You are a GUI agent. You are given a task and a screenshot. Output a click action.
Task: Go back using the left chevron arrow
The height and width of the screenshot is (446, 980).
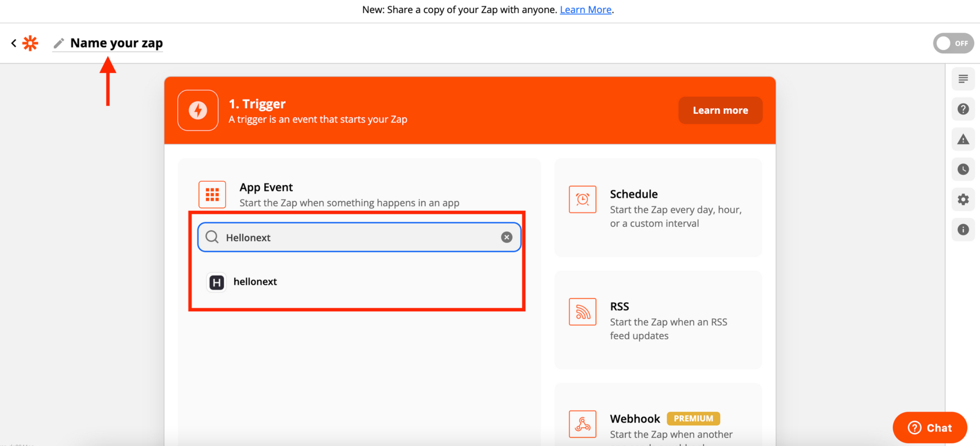(x=14, y=43)
